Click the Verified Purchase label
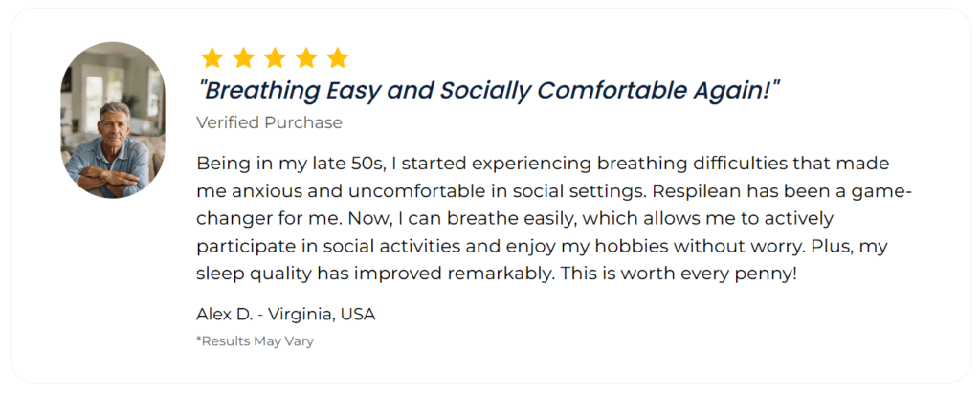 (269, 123)
